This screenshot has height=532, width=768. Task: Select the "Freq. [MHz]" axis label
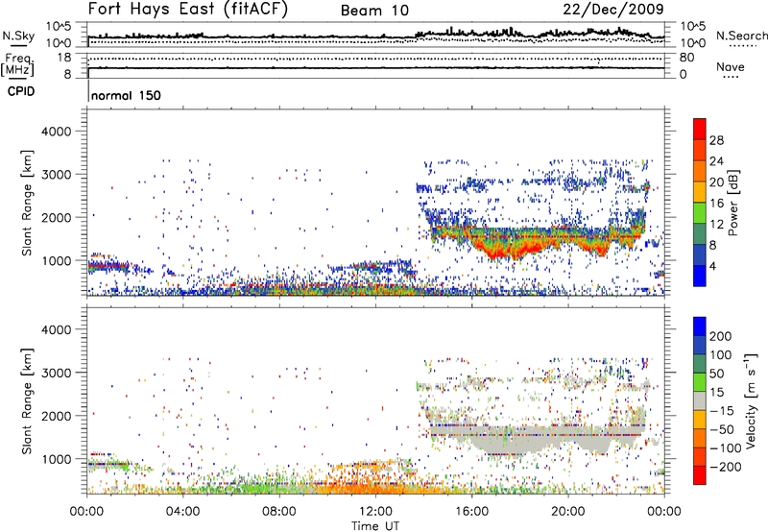18,64
